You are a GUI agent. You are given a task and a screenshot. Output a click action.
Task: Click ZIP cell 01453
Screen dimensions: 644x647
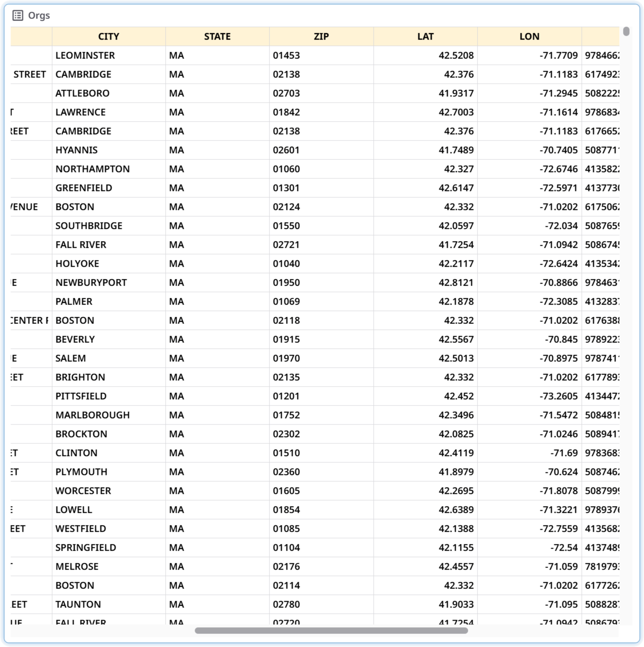click(x=322, y=56)
